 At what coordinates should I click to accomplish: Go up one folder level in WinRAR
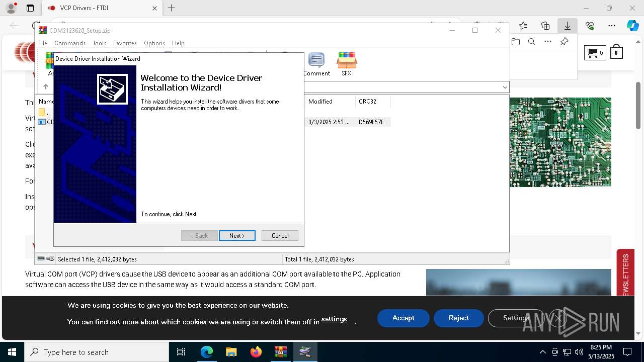pyautogui.click(x=45, y=87)
